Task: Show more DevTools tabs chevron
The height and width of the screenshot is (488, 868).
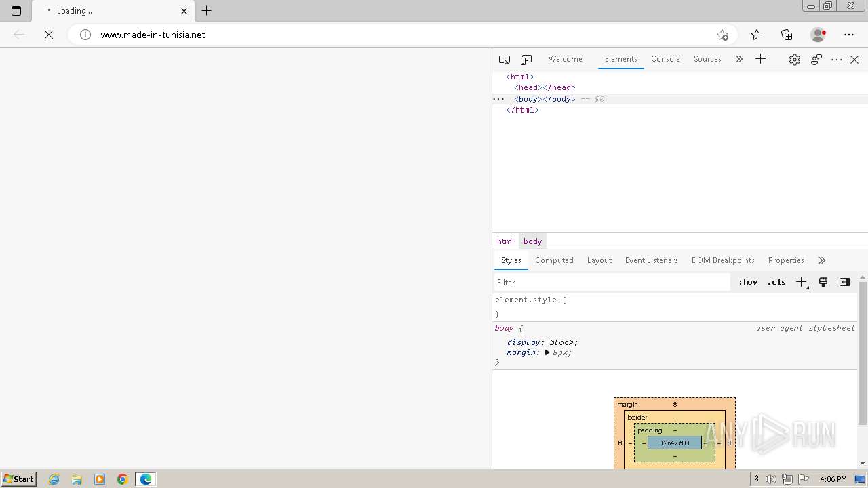Action: pos(739,60)
